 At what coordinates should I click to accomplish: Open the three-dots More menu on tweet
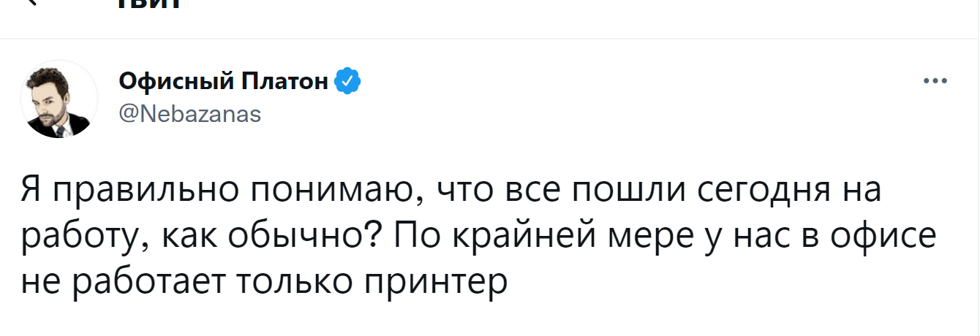[935, 81]
